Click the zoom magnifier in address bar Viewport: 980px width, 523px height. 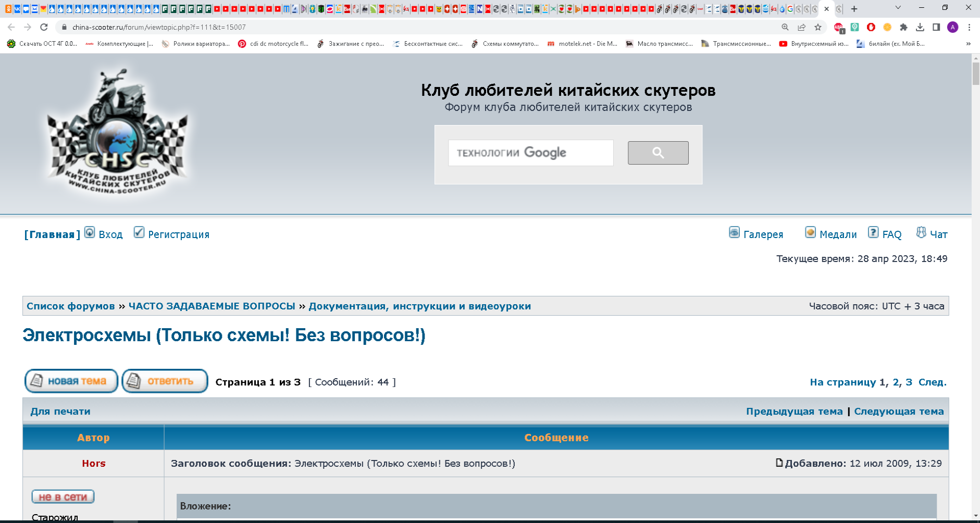[785, 27]
